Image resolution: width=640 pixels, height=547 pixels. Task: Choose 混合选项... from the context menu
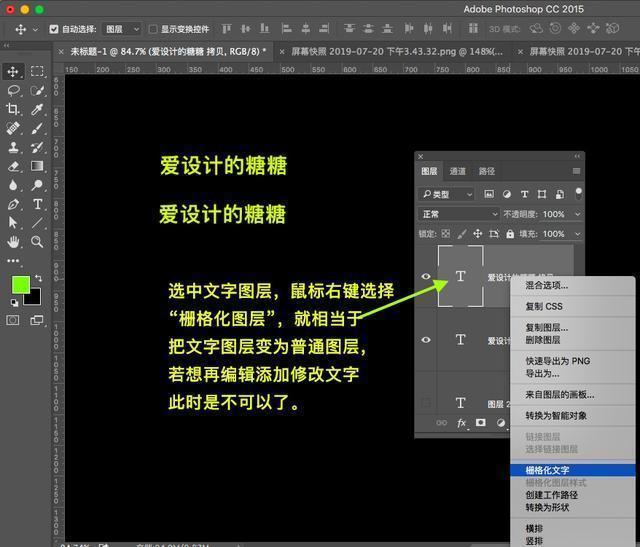click(573, 285)
